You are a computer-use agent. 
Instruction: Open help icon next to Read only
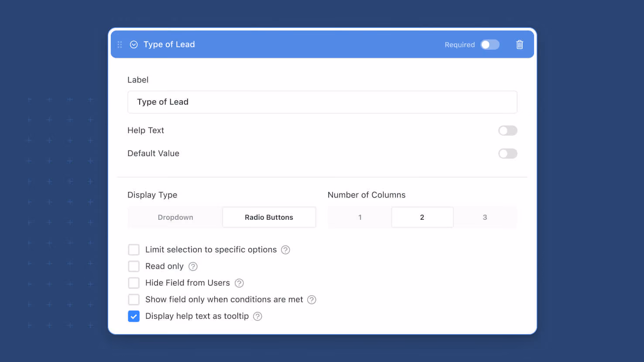193,266
